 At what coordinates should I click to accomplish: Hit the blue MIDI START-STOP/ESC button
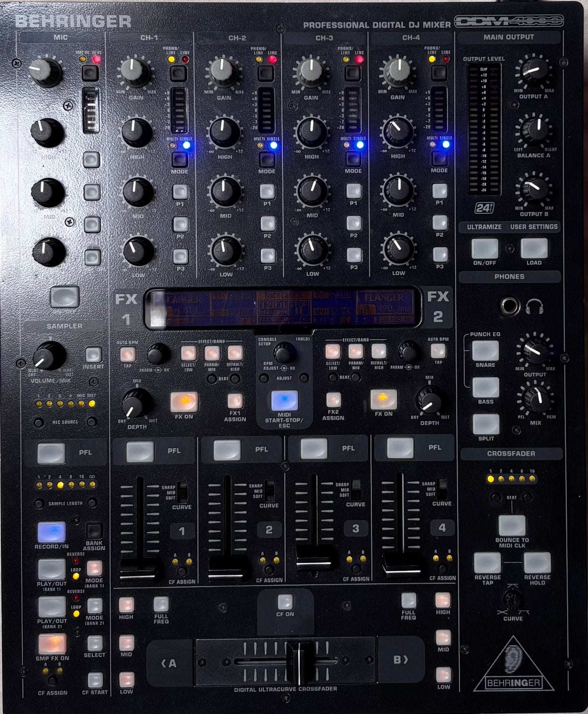pyautogui.click(x=284, y=401)
